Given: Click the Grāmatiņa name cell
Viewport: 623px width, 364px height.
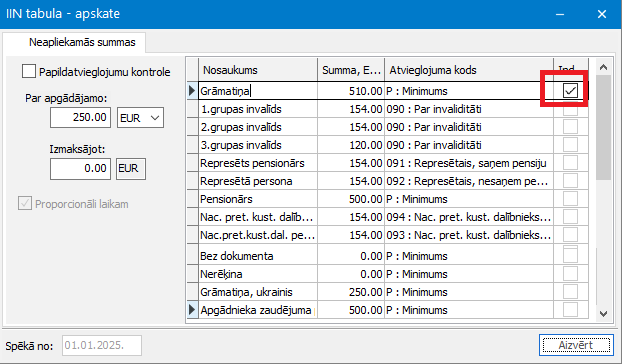Looking at the screenshot, I should click(258, 91).
